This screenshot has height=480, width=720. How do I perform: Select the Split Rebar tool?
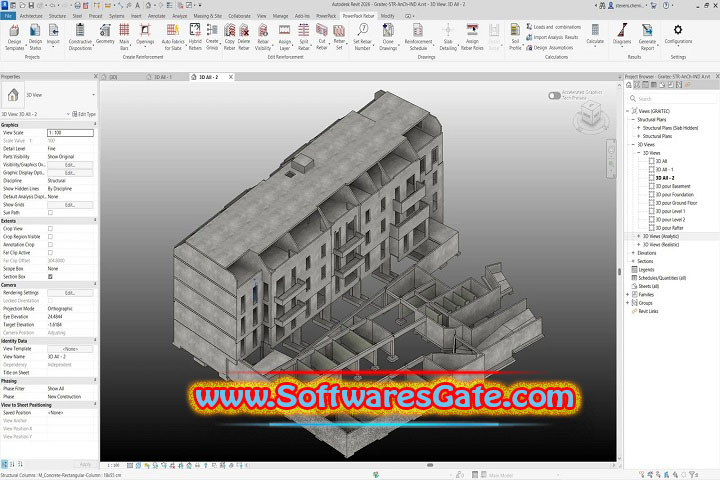tap(304, 37)
